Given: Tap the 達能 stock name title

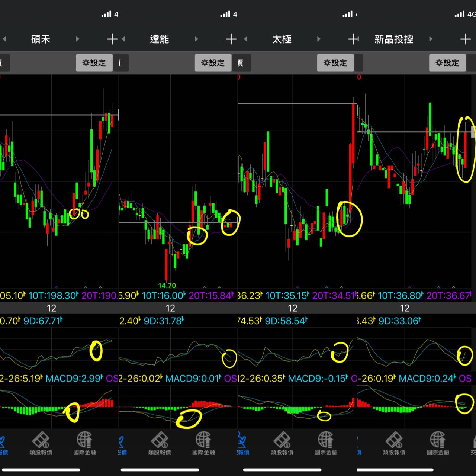Looking at the screenshot, I should [x=160, y=39].
